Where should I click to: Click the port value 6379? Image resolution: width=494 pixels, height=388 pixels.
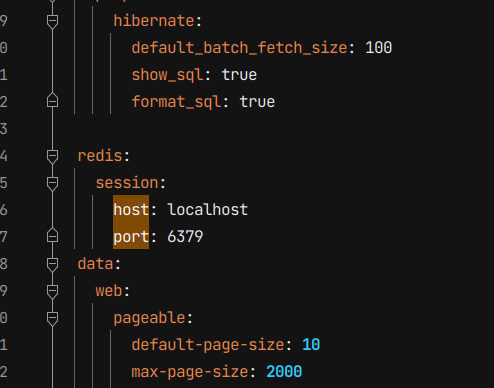coord(185,237)
